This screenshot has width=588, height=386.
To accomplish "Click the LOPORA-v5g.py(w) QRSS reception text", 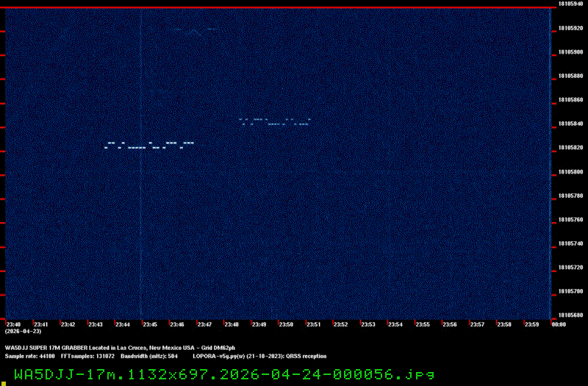I will tap(259, 357).
